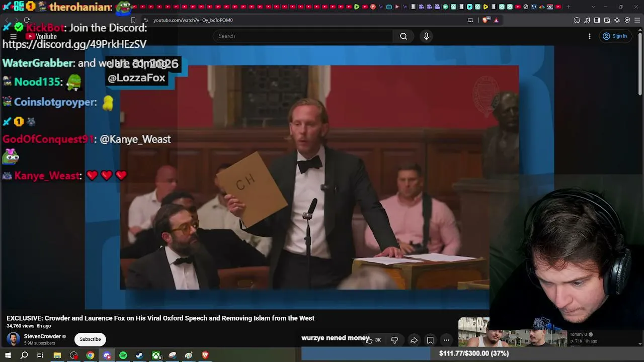
Task: Open a new browser tab
Action: click(569, 7)
